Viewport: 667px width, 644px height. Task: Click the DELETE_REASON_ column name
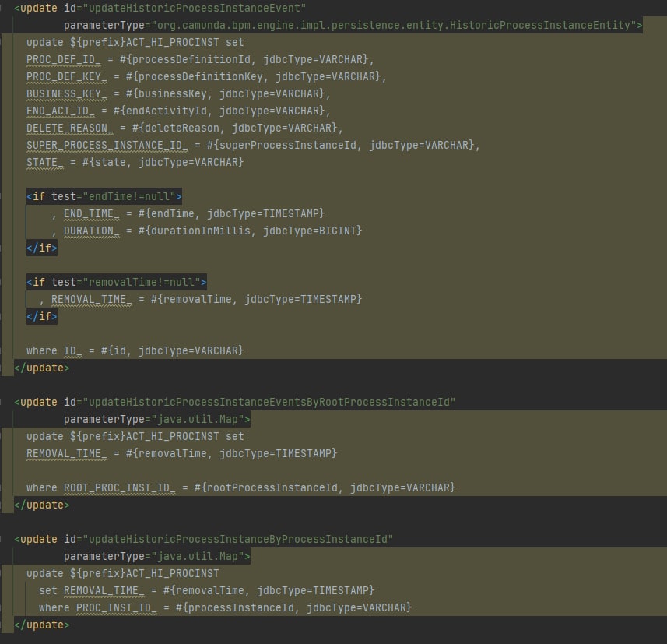click(70, 128)
